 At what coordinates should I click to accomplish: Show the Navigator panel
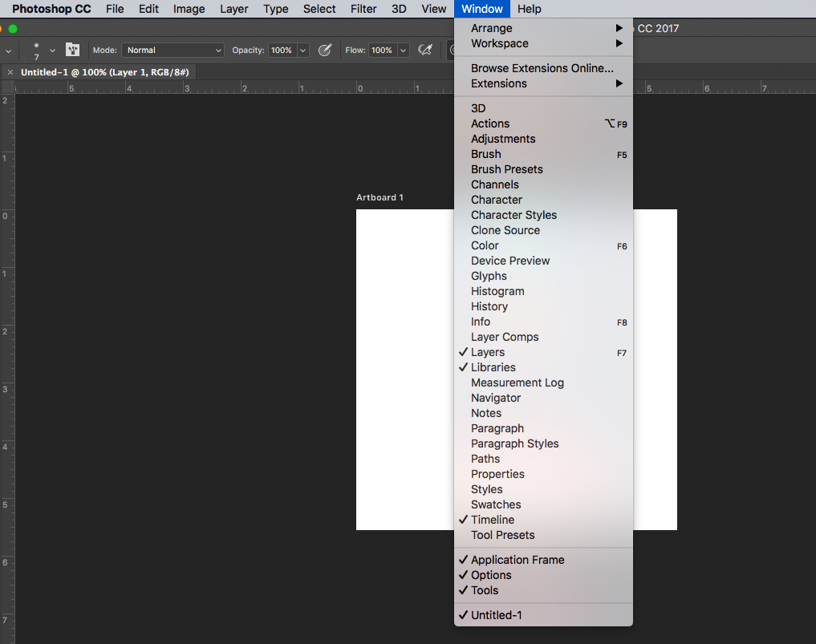[x=543, y=398]
